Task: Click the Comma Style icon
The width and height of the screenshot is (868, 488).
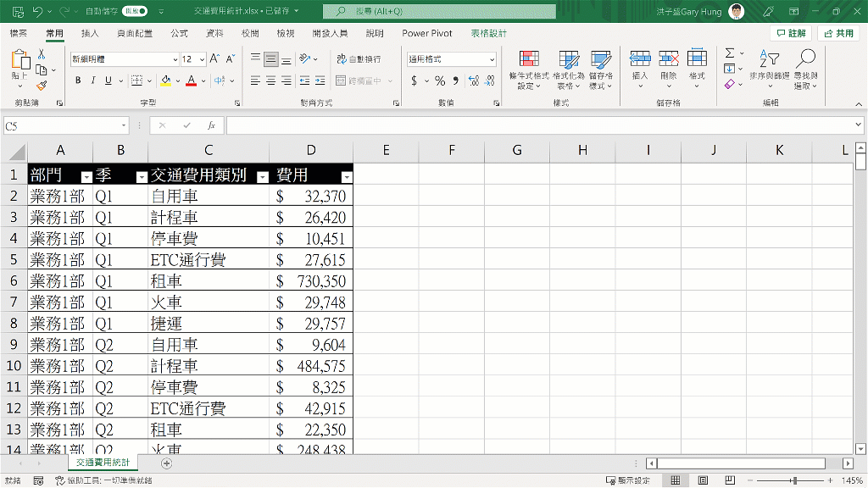Action: pyautogui.click(x=455, y=80)
